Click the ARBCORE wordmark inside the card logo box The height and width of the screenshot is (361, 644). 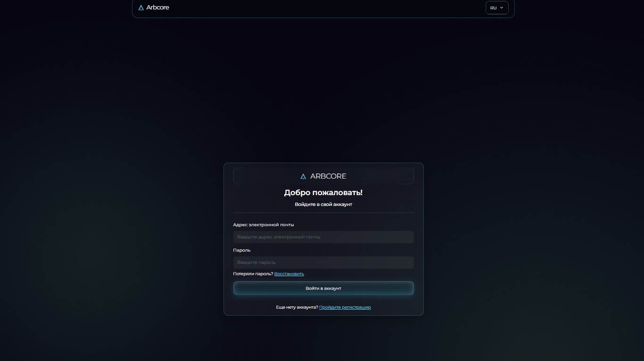point(329,176)
